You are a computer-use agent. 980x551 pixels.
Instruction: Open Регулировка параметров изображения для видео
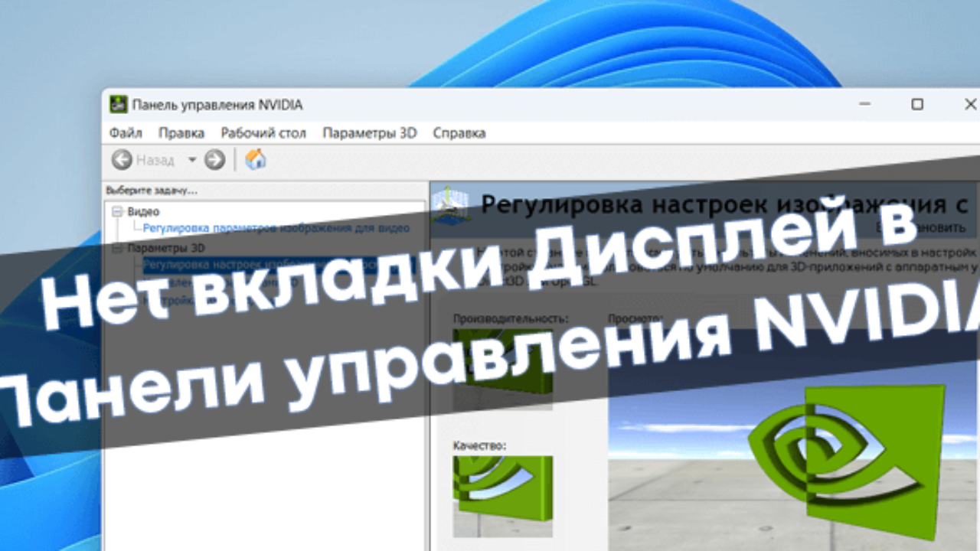pyautogui.click(x=276, y=227)
